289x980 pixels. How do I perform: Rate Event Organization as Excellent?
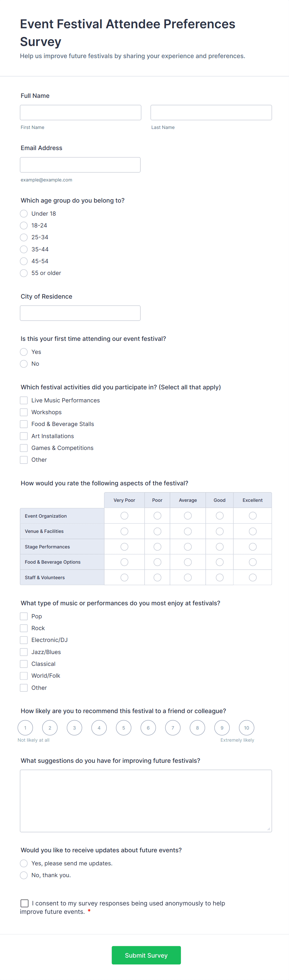pyautogui.click(x=253, y=515)
